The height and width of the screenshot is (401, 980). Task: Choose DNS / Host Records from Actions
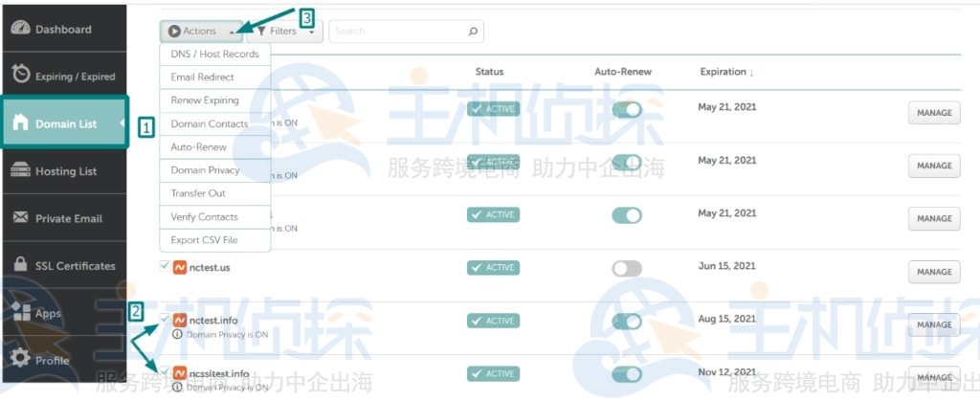215,55
